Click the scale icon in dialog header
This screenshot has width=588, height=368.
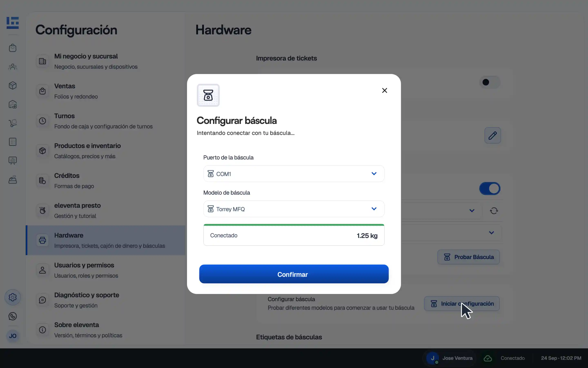point(208,95)
